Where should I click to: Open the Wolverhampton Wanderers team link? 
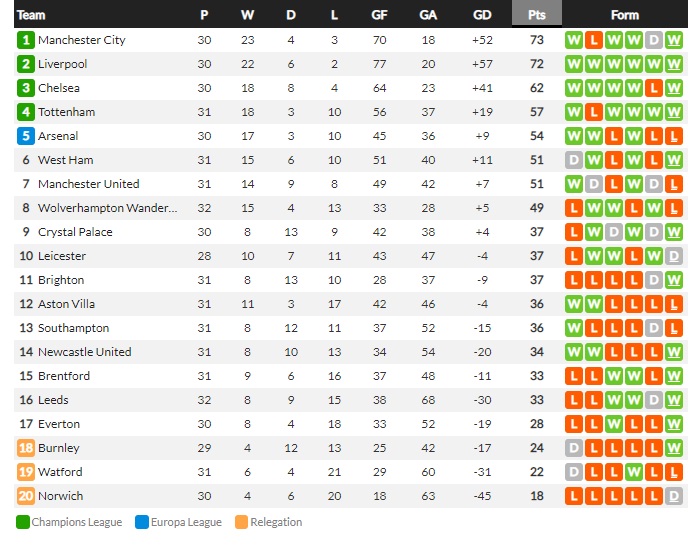tap(108, 208)
